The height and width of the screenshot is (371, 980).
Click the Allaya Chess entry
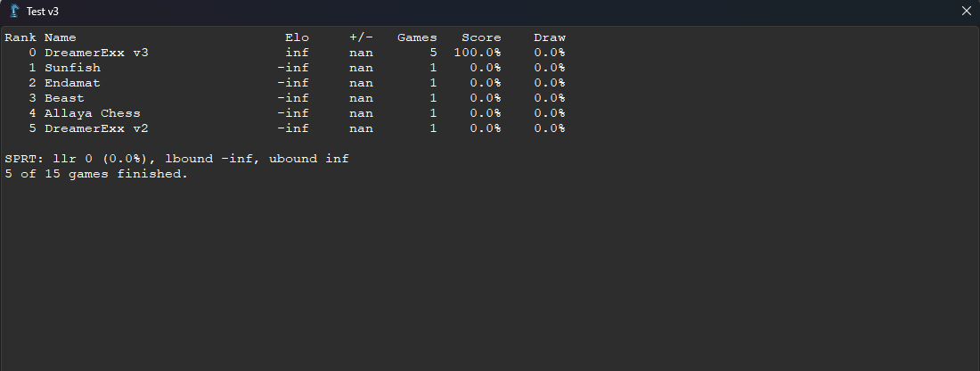coord(93,113)
